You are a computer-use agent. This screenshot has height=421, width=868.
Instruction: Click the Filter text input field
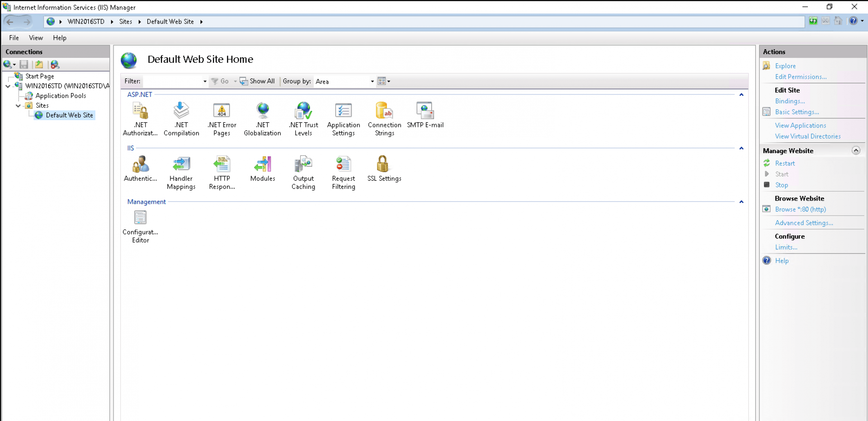pyautogui.click(x=172, y=81)
